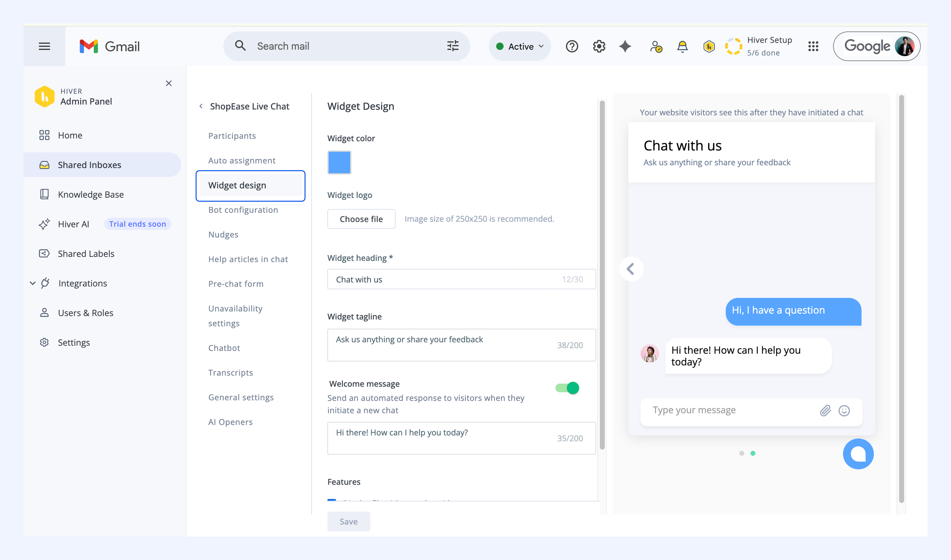Click the Save button
951x560 pixels.
(x=348, y=521)
